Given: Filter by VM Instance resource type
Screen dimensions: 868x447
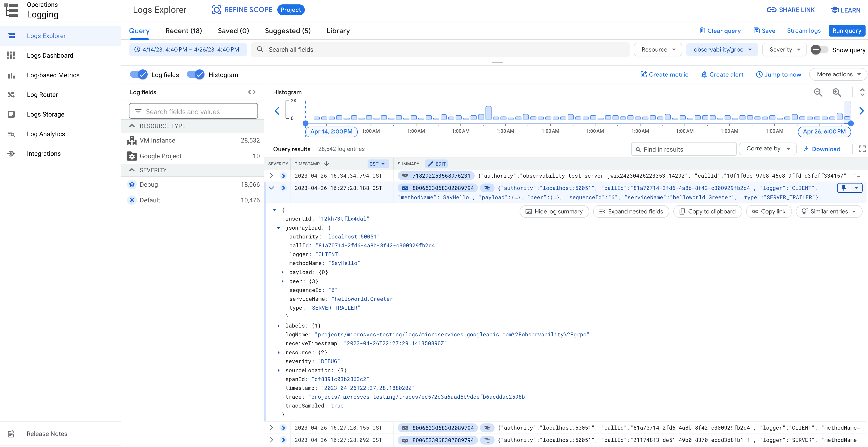Looking at the screenshot, I should [193, 140].
